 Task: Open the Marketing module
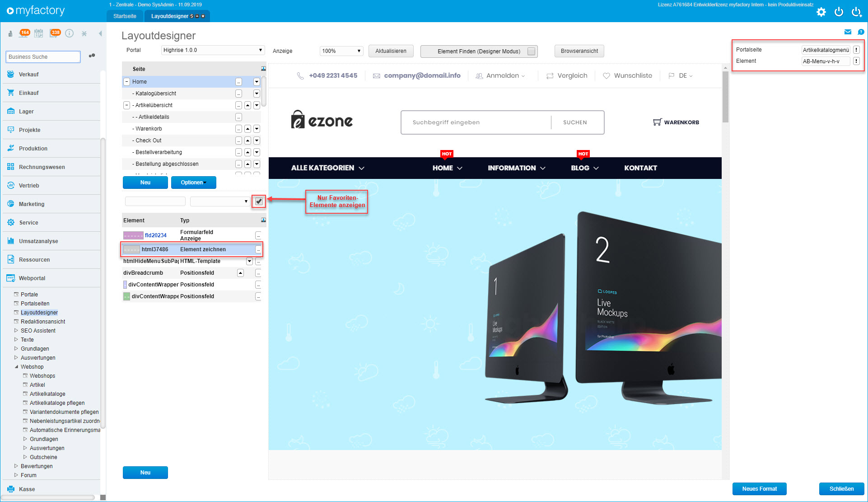51,204
